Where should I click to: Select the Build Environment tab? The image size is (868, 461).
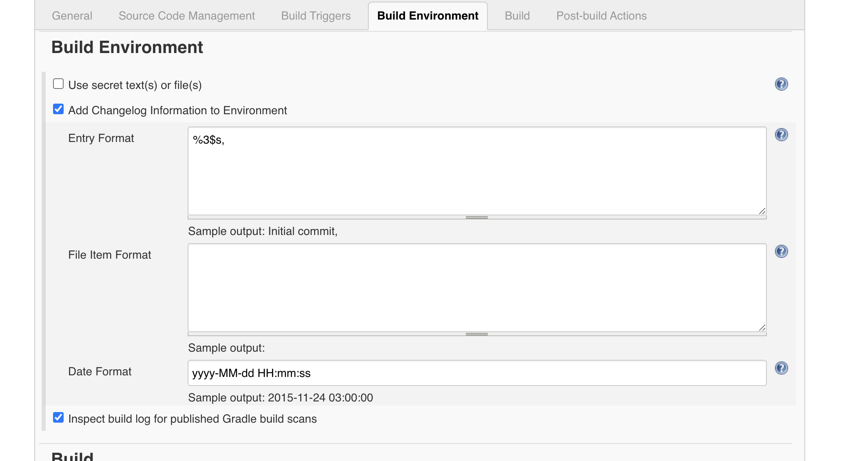tap(427, 16)
